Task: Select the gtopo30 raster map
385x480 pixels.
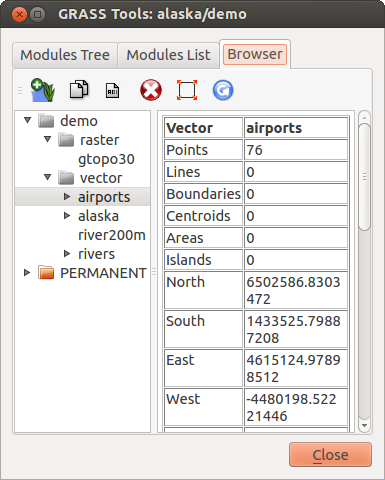Action: pos(106,159)
